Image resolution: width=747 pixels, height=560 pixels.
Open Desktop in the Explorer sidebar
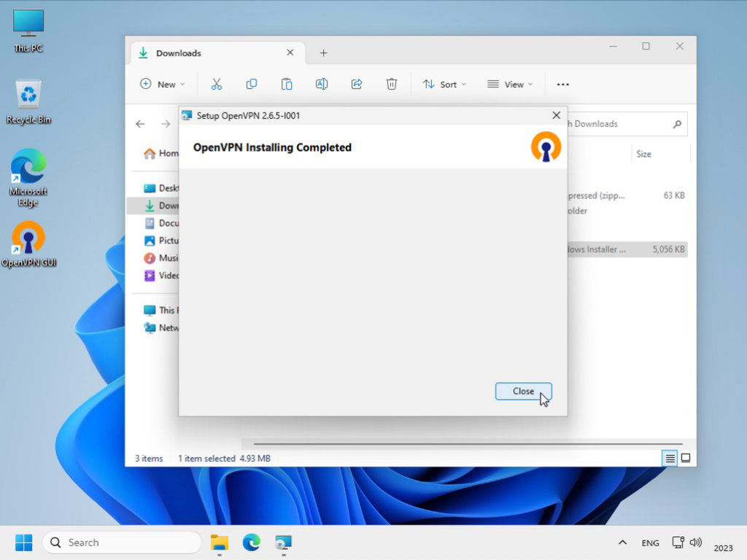tap(161, 188)
